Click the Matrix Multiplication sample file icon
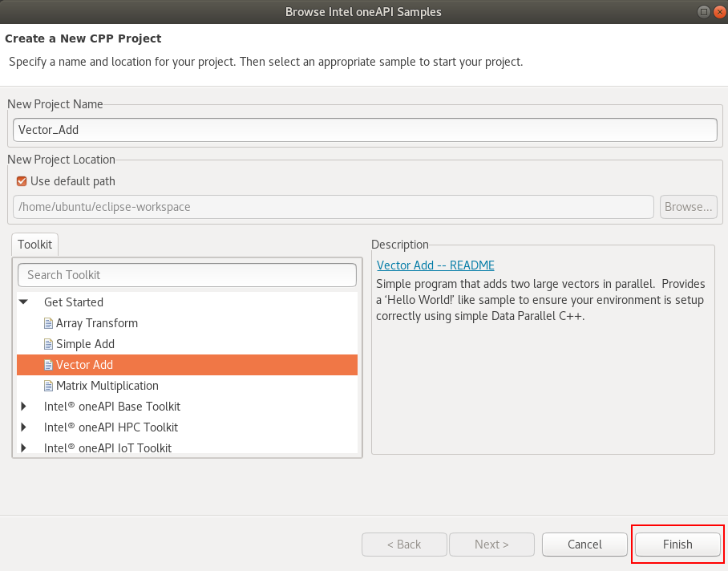The image size is (728, 571). [x=48, y=386]
